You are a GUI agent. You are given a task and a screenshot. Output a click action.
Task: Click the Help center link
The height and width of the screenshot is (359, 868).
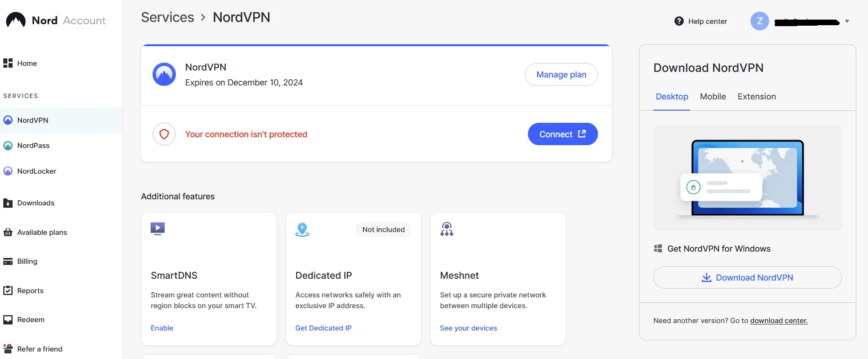point(701,21)
